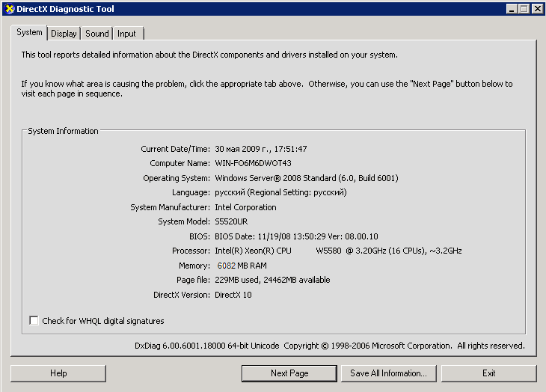Close the DirectX Diagnostic Tool window
The width and height of the screenshot is (546, 392).
pos(538,9)
